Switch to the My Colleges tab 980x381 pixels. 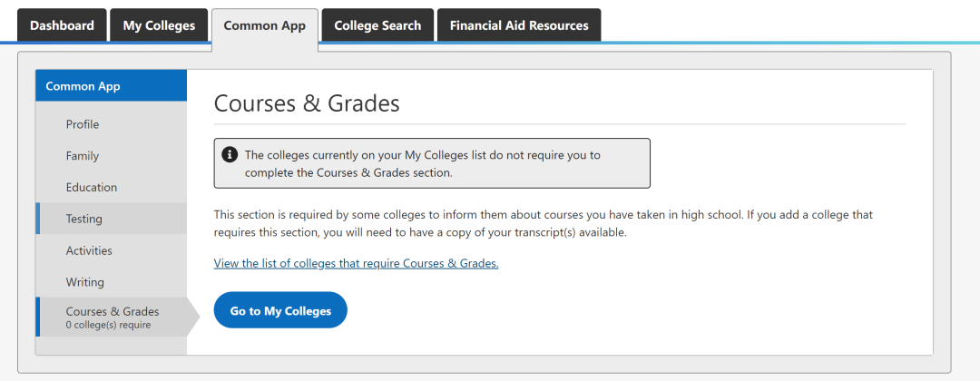point(159,25)
